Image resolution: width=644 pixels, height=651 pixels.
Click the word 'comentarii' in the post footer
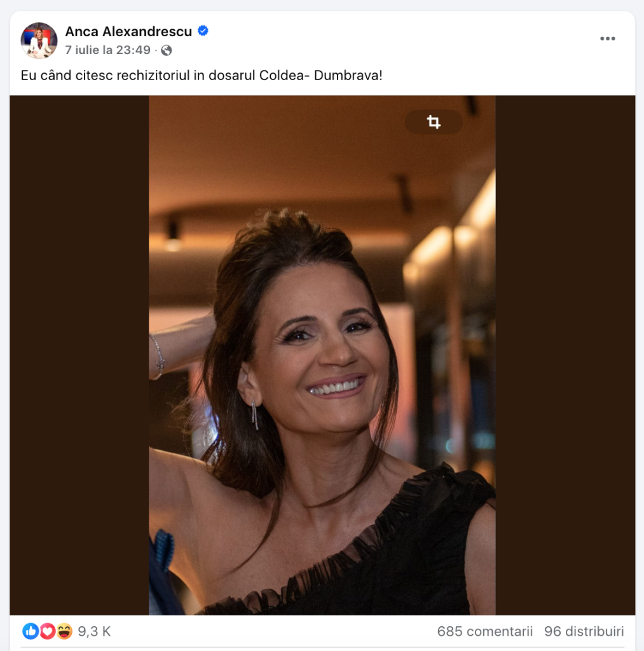(499, 631)
